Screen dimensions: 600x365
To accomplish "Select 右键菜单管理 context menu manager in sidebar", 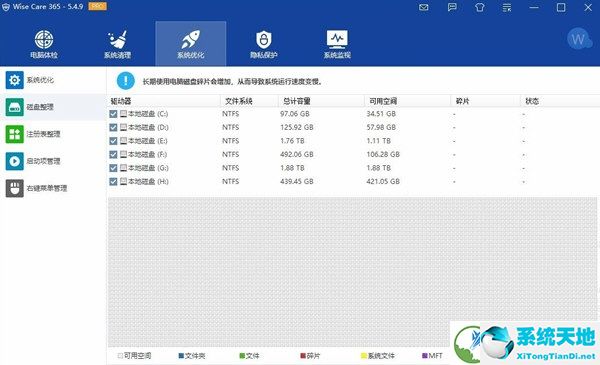I will (x=53, y=188).
